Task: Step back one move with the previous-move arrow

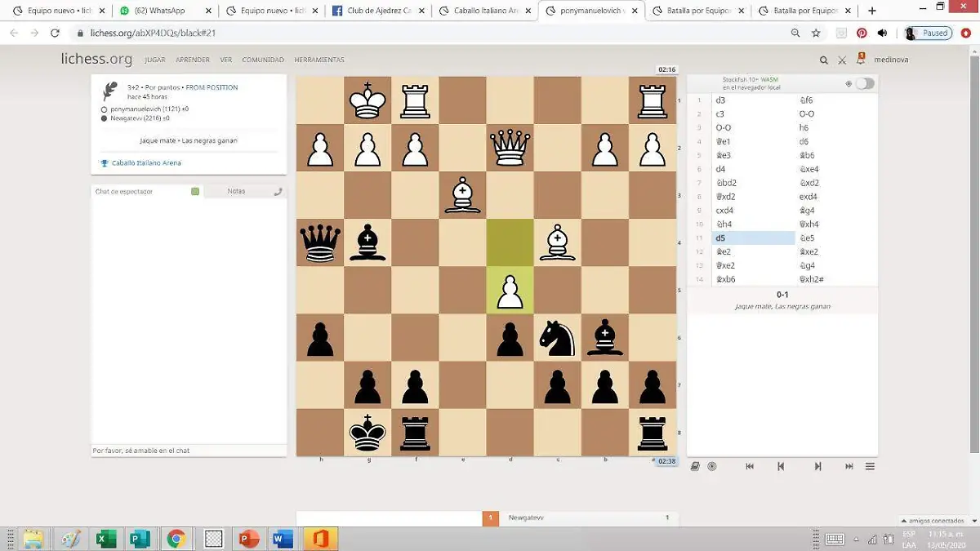Action: pos(780,466)
